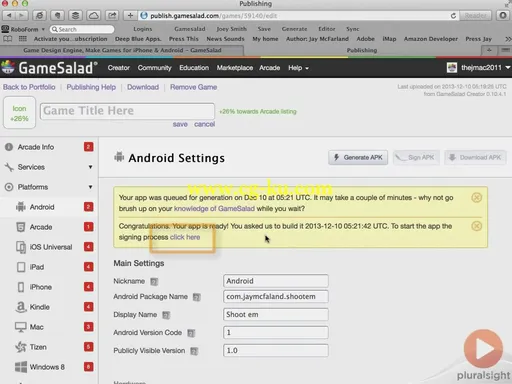The image size is (512, 384).
Task: Dismiss the Congratulations app ready notice
Action: (x=477, y=226)
